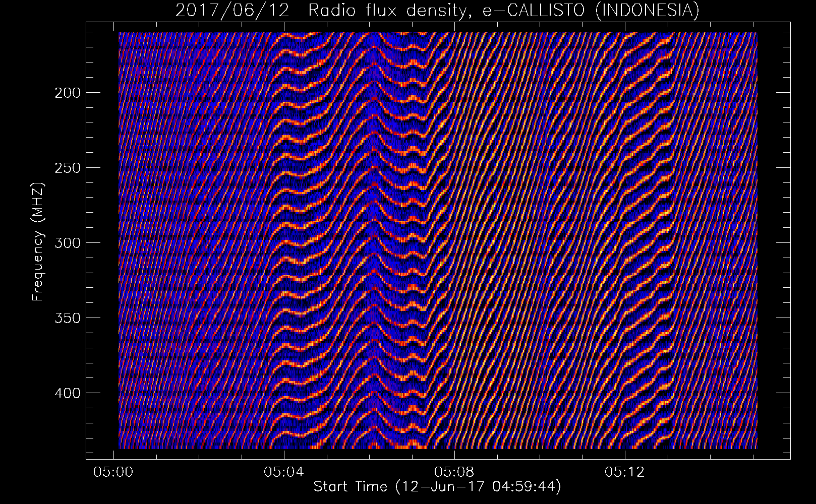Click the 05:12 time tick label
Screen dimensions: 816x504
tap(625, 472)
